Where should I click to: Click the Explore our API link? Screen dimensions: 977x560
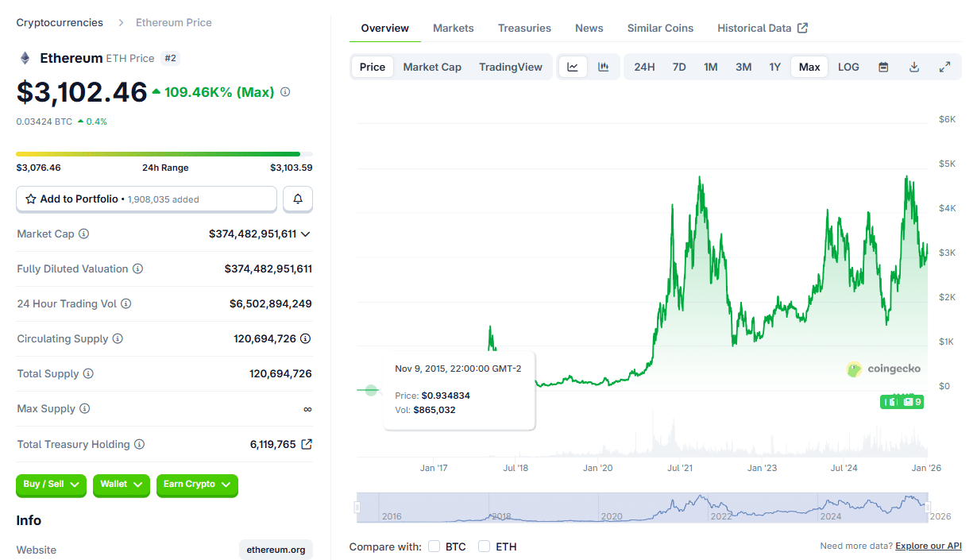928,546
